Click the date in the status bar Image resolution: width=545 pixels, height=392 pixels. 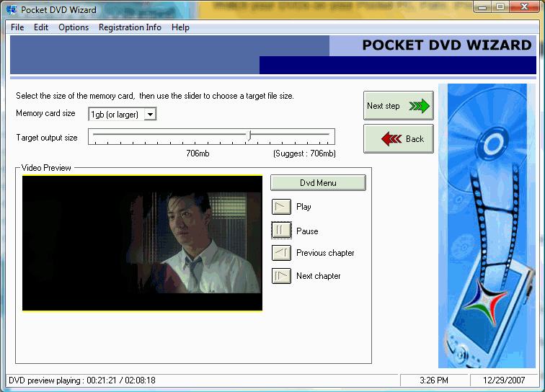(x=504, y=380)
